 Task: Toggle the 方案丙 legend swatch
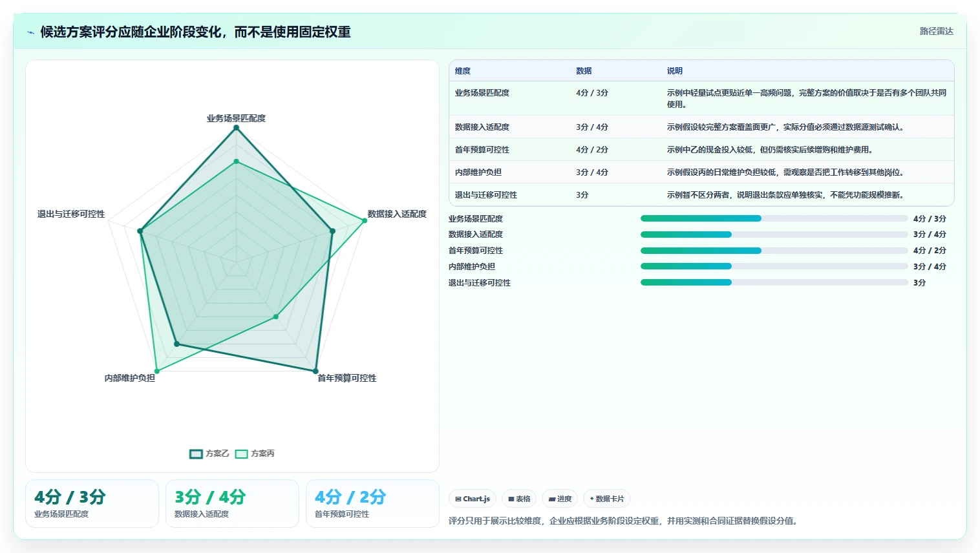(241, 454)
